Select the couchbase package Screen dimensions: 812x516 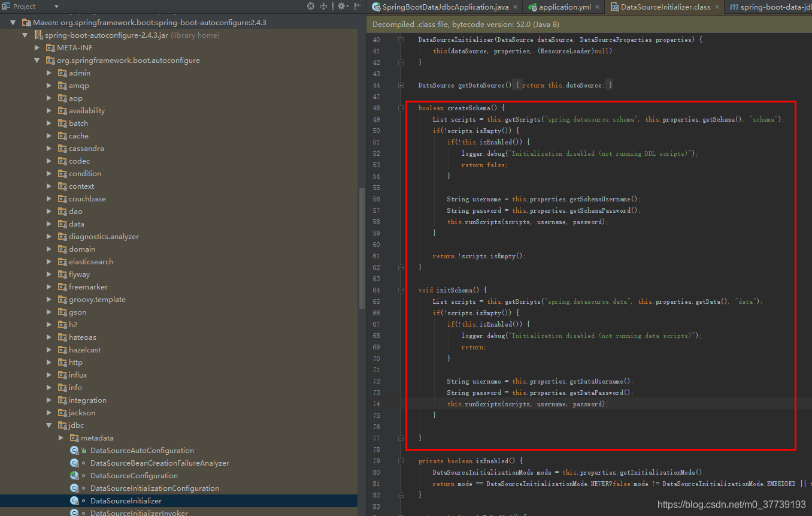point(87,199)
